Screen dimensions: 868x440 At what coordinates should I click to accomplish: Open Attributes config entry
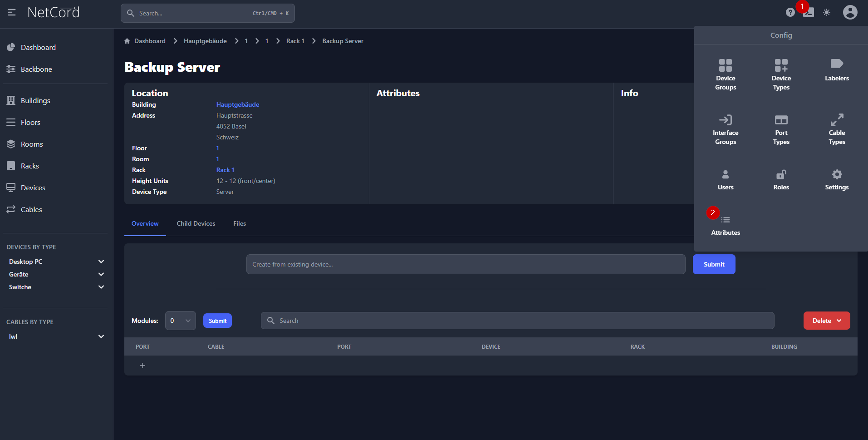tap(725, 225)
